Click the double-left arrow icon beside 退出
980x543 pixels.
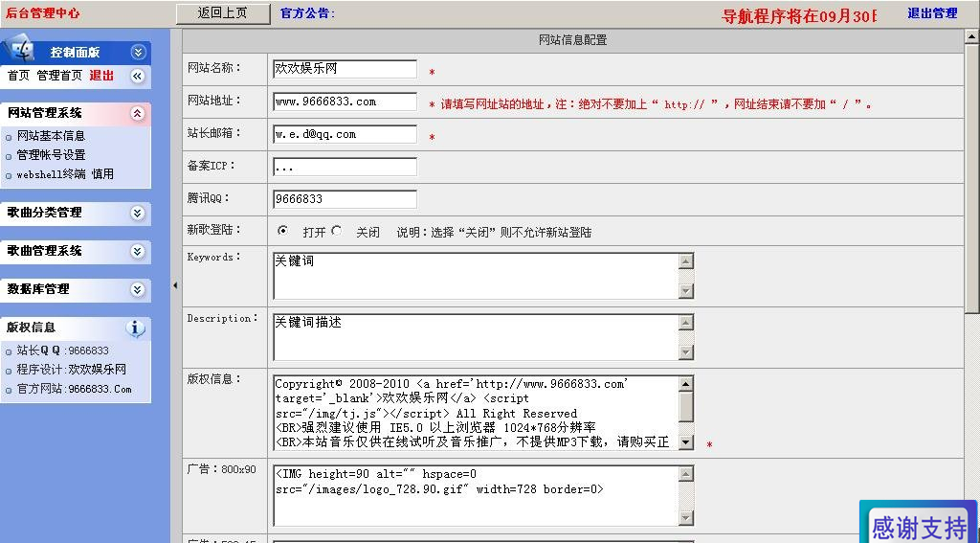[138, 76]
